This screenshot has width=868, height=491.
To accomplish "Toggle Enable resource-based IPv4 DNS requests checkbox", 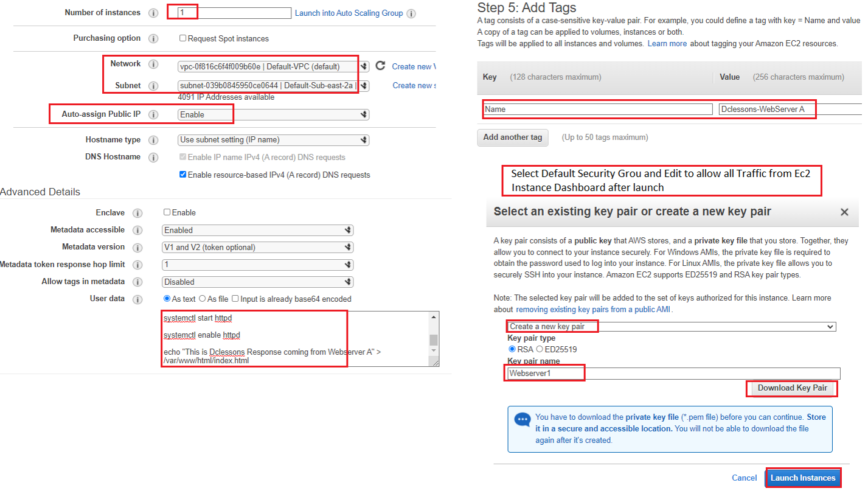I will click(182, 175).
